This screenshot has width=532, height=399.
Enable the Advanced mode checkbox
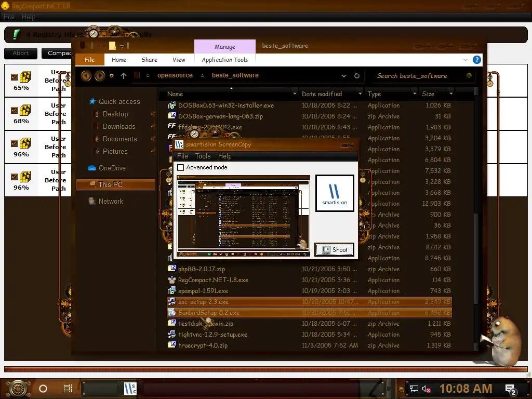(181, 167)
